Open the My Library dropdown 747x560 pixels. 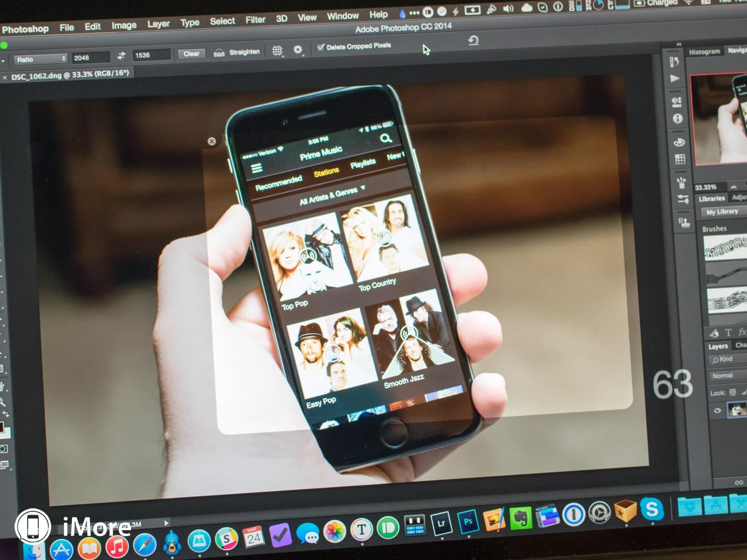click(724, 212)
